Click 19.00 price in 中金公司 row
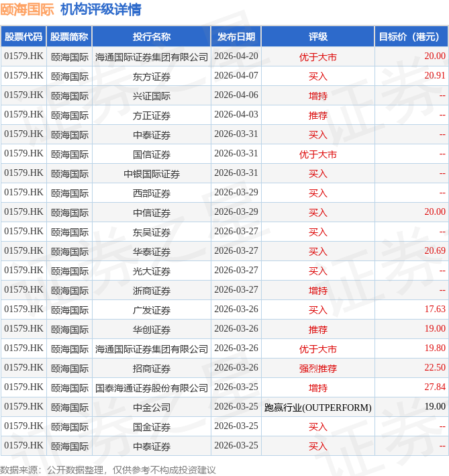449x476 pixels. tap(435, 406)
